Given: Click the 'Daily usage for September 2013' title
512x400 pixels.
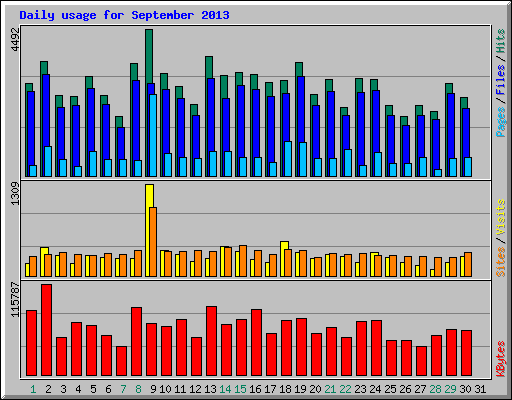Looking at the screenshot, I should pos(124,15).
